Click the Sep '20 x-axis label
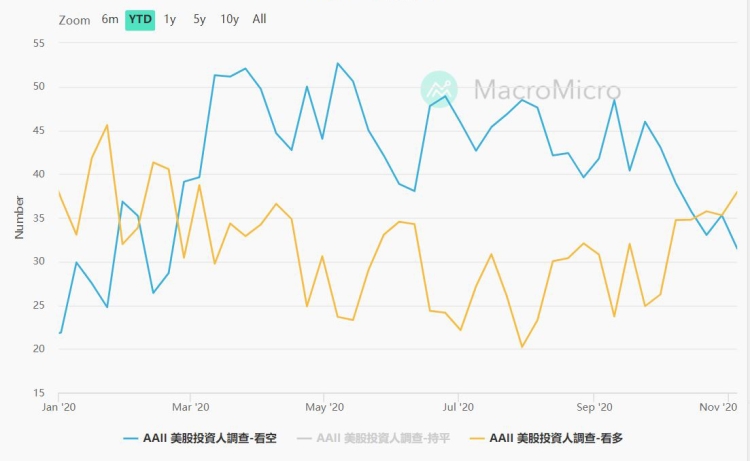This screenshot has width=750, height=461. pos(594,407)
